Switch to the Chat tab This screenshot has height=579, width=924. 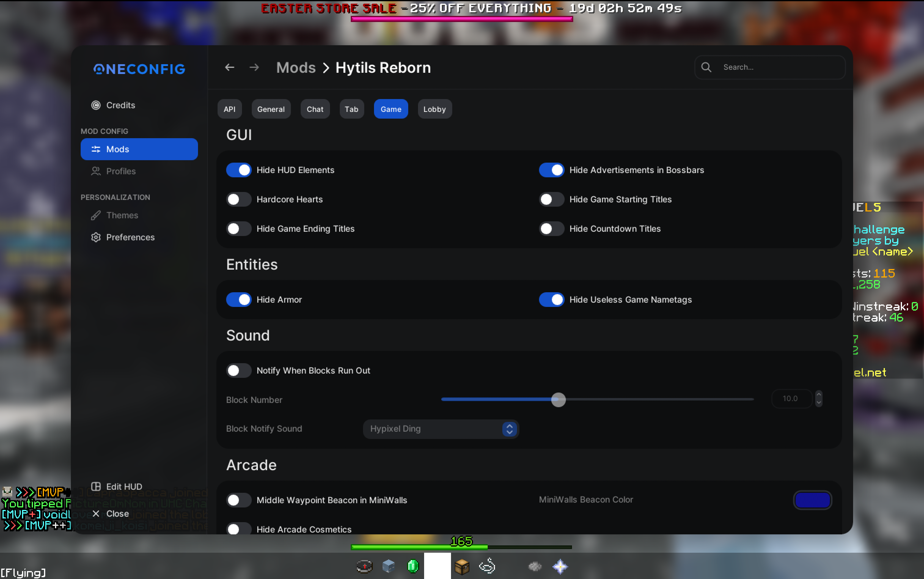click(315, 109)
